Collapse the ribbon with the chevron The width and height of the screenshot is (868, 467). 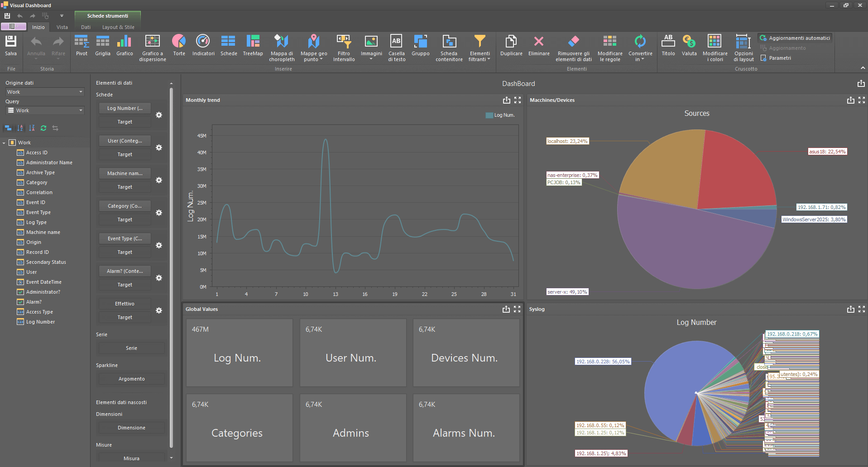863,68
